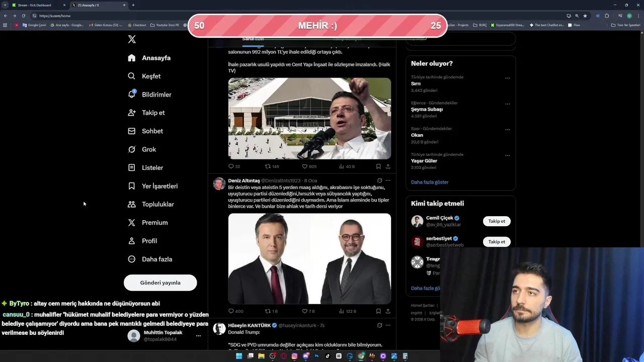Screen dimensions: 644x362
Task: View stats icon showing 122 B
Action: (342, 311)
